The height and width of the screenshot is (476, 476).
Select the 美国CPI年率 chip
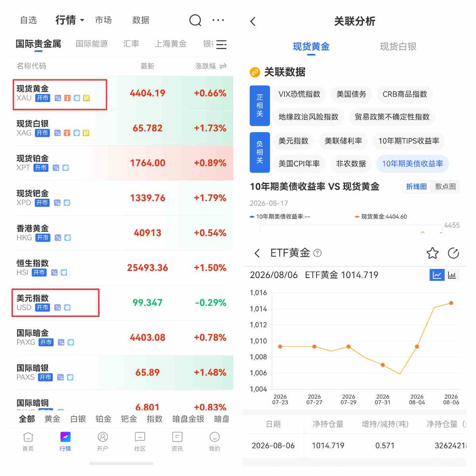pyautogui.click(x=299, y=163)
